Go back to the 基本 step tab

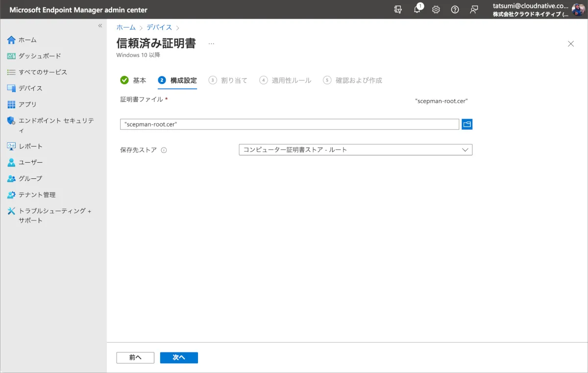pyautogui.click(x=133, y=80)
